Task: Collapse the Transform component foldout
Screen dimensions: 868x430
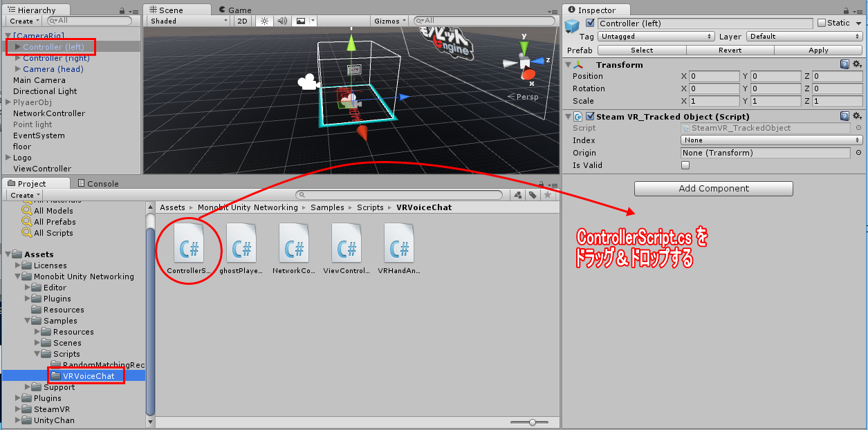Action: (x=569, y=64)
